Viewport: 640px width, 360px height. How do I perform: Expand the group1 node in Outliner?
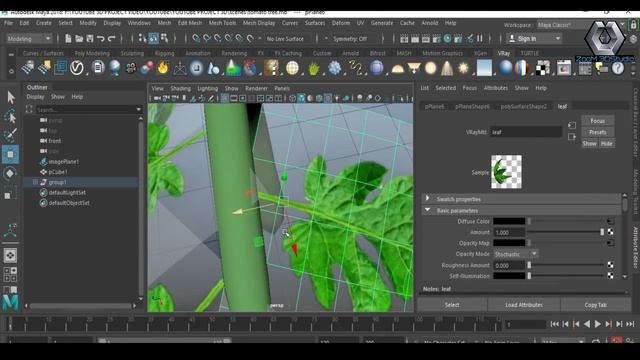tap(36, 182)
